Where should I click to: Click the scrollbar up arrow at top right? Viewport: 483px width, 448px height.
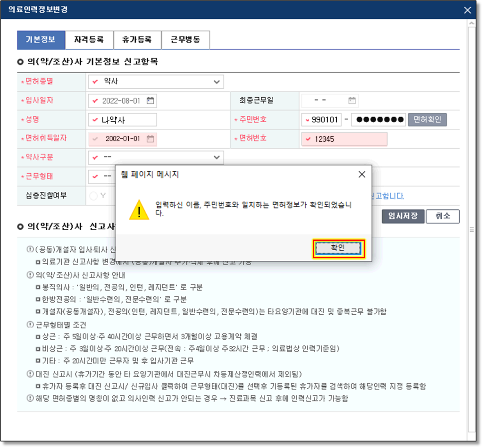click(472, 24)
